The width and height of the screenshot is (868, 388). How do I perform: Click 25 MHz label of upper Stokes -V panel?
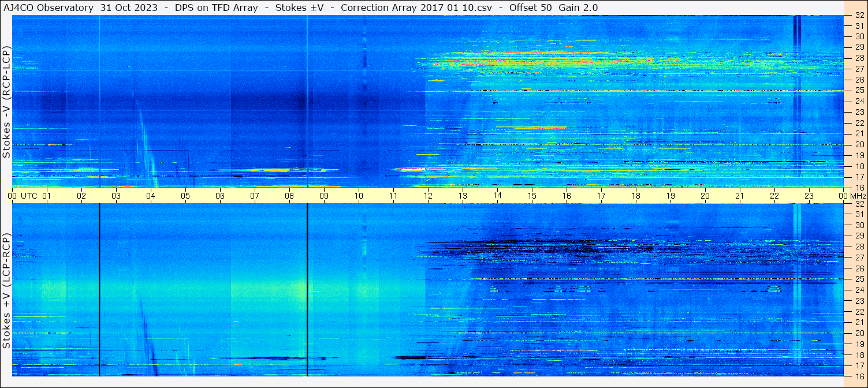click(x=859, y=91)
